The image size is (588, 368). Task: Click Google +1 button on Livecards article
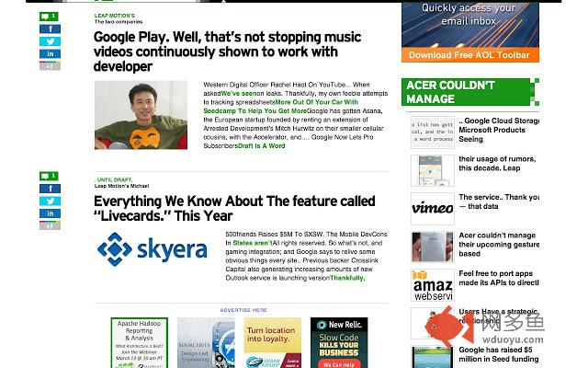(50, 225)
